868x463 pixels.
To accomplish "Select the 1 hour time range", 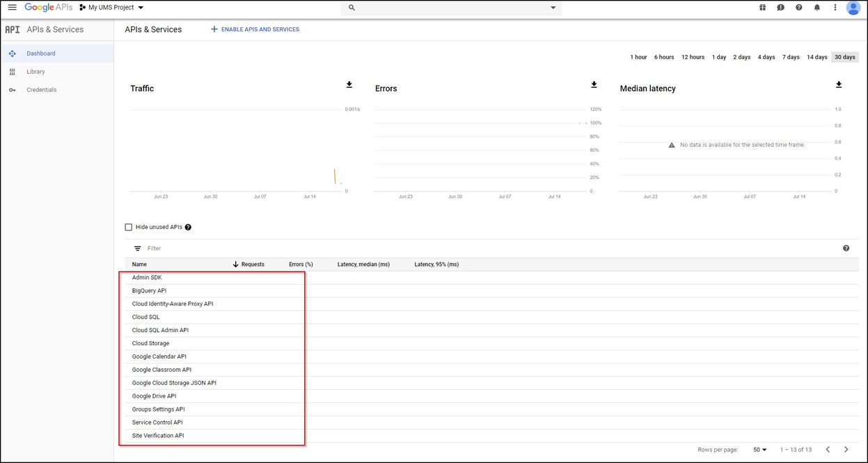I will tap(638, 57).
